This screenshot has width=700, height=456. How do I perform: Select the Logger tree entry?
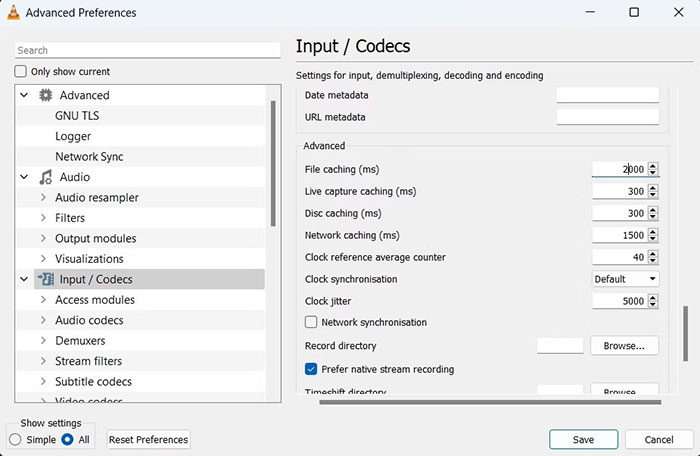coord(73,136)
